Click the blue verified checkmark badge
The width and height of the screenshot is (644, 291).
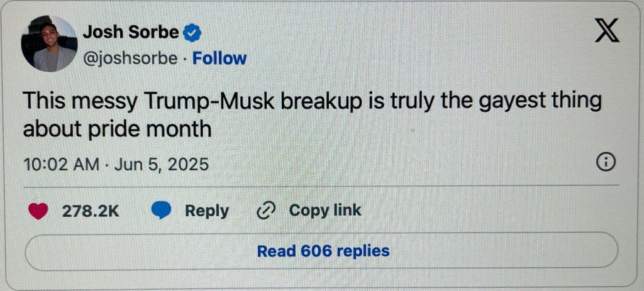tap(192, 31)
